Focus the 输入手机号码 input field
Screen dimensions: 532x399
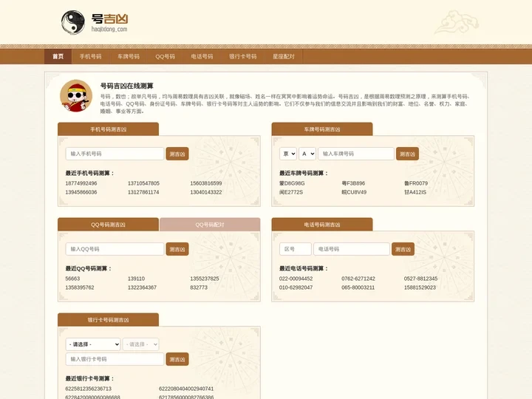point(115,154)
